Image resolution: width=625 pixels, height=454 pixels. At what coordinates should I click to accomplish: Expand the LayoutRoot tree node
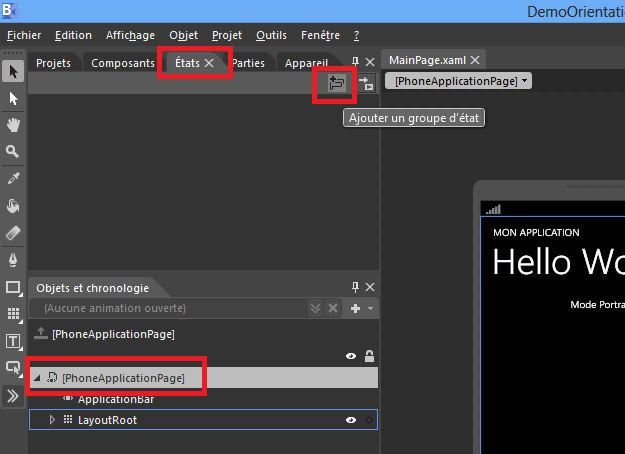click(53, 421)
